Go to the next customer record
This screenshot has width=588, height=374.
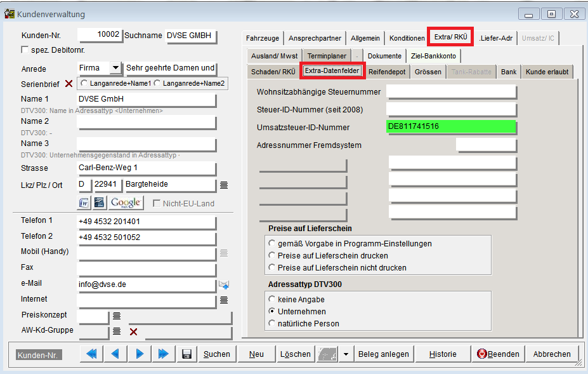click(x=140, y=354)
